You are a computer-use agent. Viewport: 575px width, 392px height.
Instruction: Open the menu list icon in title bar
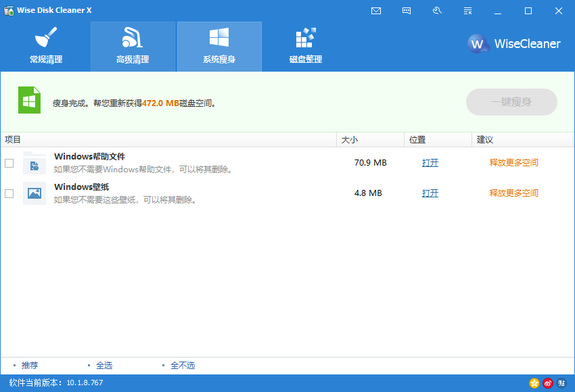467,11
